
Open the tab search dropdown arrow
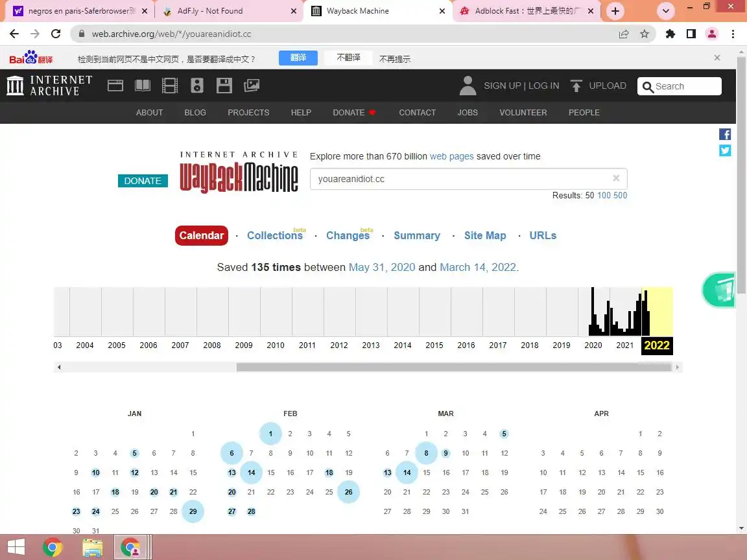(x=665, y=11)
